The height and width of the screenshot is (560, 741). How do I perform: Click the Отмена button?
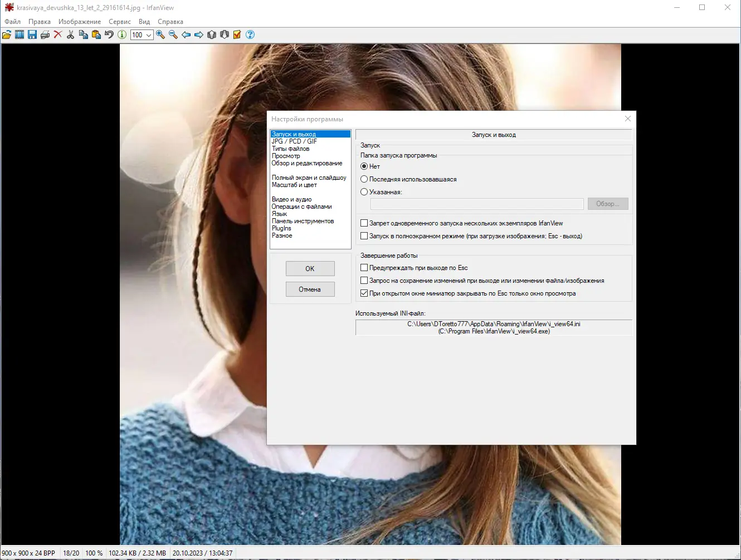click(x=310, y=289)
